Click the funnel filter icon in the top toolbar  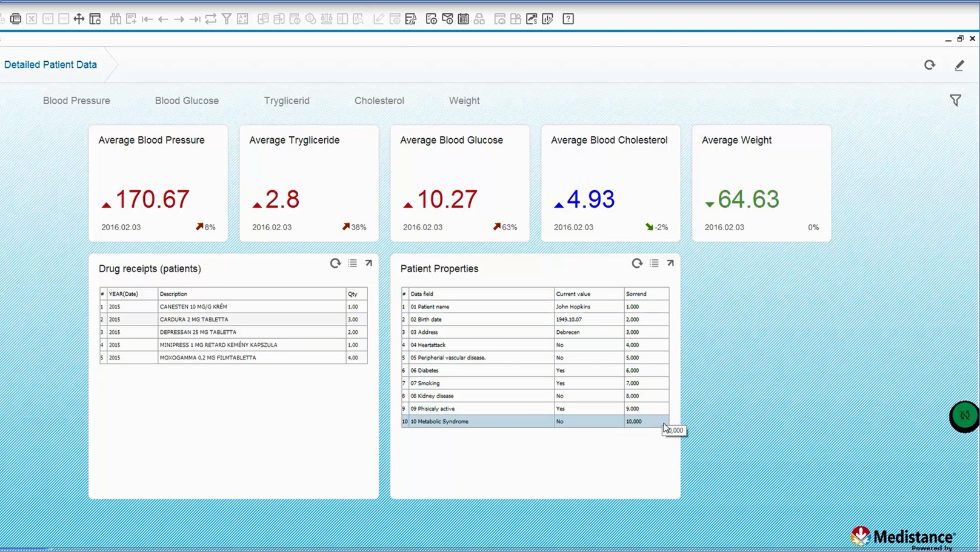(x=226, y=19)
